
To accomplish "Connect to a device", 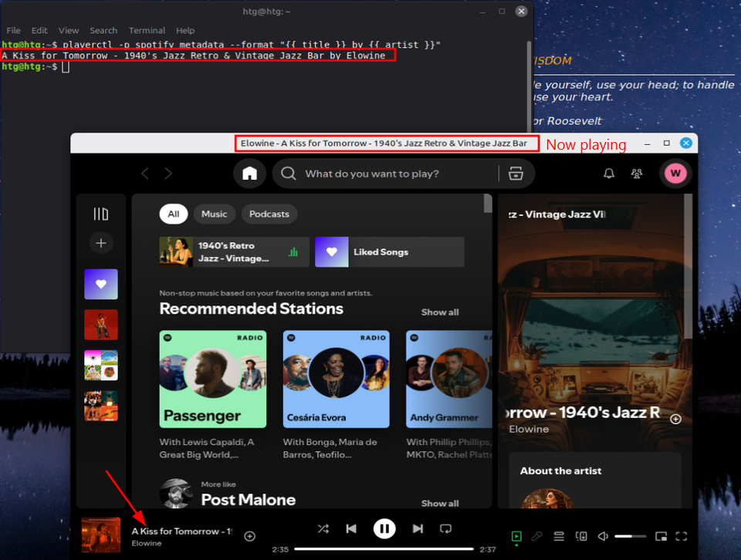I will point(581,536).
